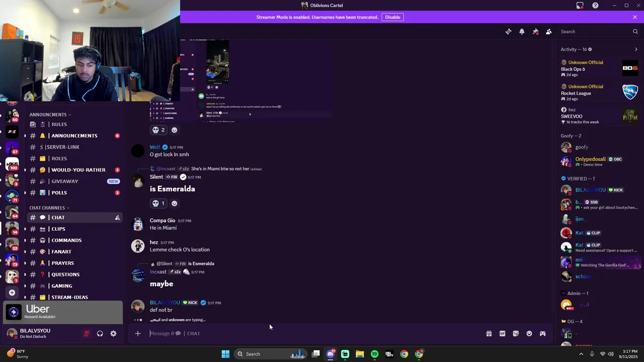Open the shared image attachment thumbnail
Image resolution: width=644 pixels, height=362 pixels.
pos(240,81)
